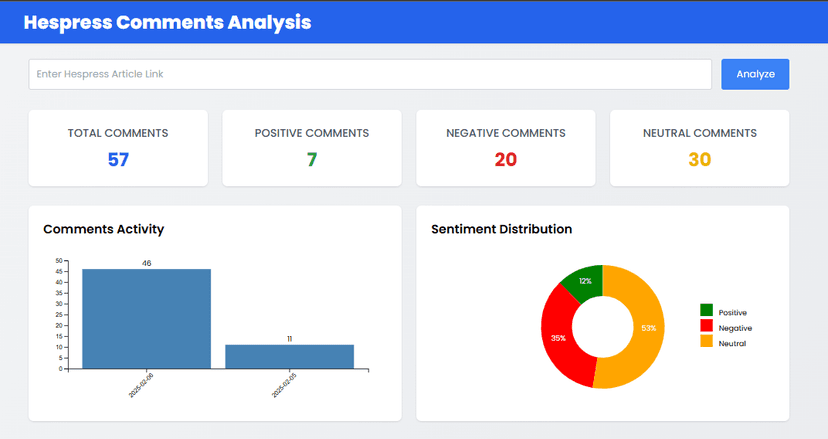The width and height of the screenshot is (828, 439).
Task: Click the 2025-02-06 axis date label
Action: (x=141, y=385)
